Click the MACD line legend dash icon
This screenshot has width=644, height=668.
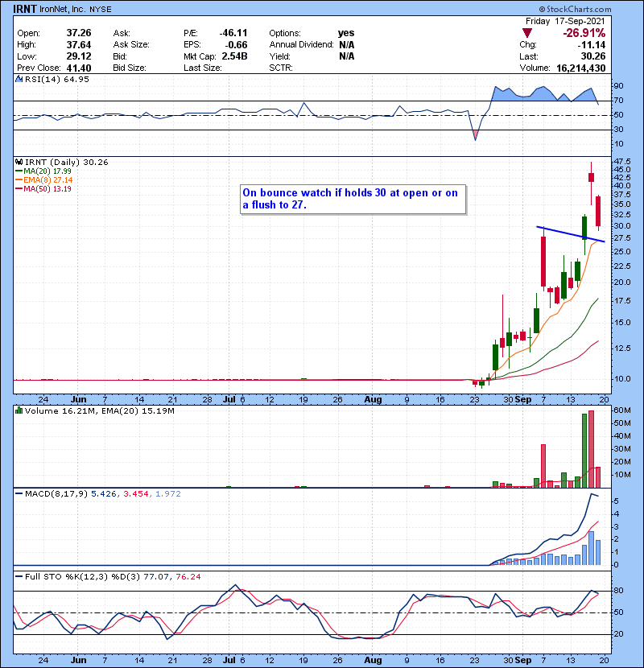pos(19,494)
